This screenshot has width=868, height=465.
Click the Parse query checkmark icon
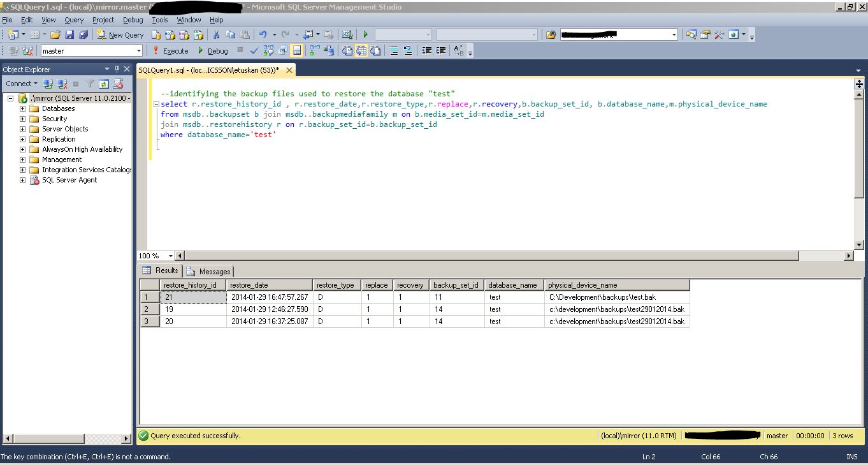pyautogui.click(x=254, y=51)
